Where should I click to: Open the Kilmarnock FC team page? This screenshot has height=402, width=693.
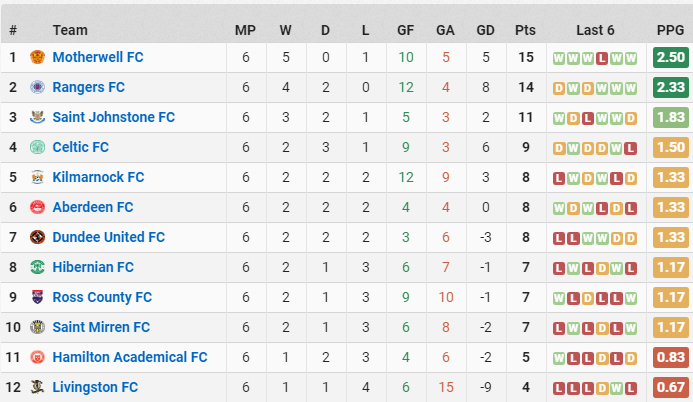click(x=98, y=177)
